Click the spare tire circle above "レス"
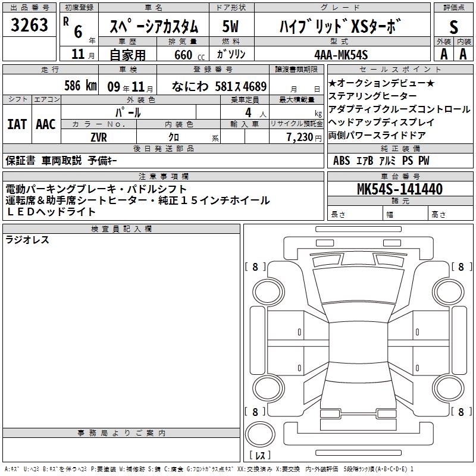Screen dimensions: 476x476 (260, 434)
